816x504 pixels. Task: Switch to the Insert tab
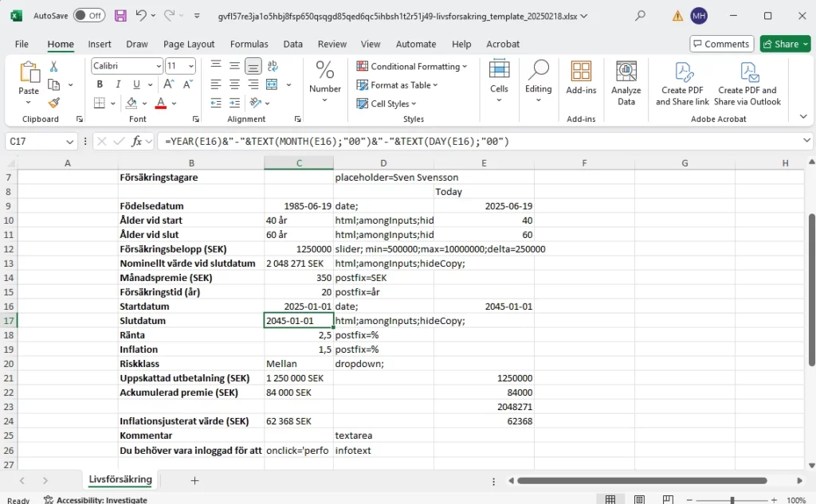pyautogui.click(x=100, y=45)
